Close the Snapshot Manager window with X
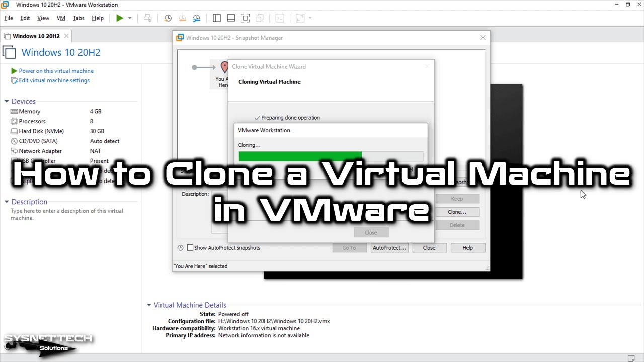This screenshot has height=362, width=644. tap(483, 38)
